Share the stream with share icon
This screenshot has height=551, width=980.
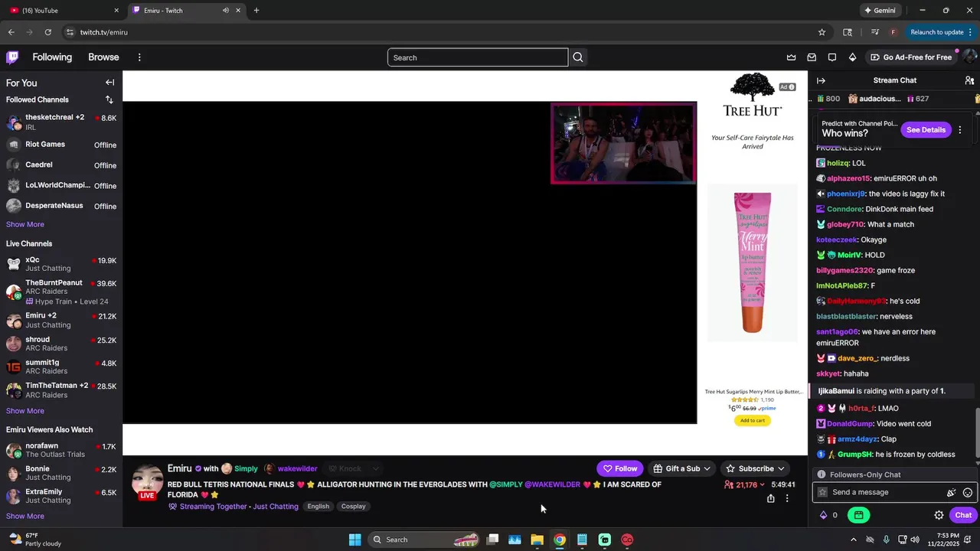pyautogui.click(x=771, y=498)
